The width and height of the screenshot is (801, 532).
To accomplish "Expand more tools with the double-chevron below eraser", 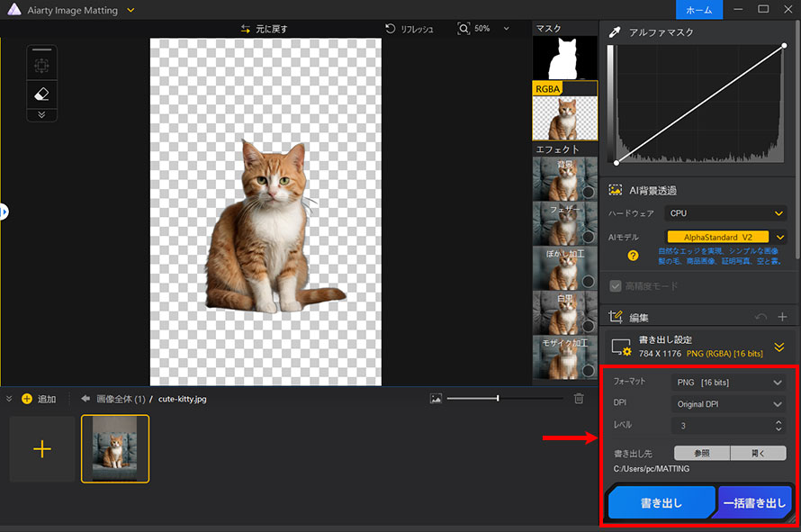I will (x=41, y=114).
